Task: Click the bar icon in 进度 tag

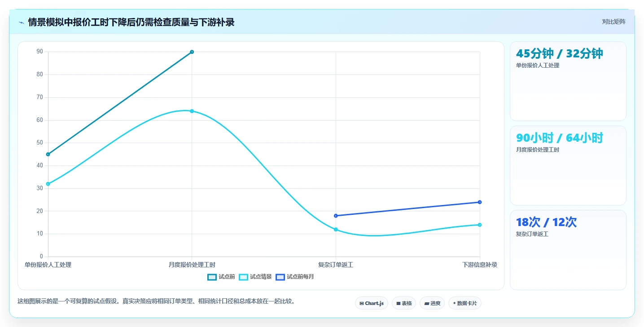Action: click(427, 304)
